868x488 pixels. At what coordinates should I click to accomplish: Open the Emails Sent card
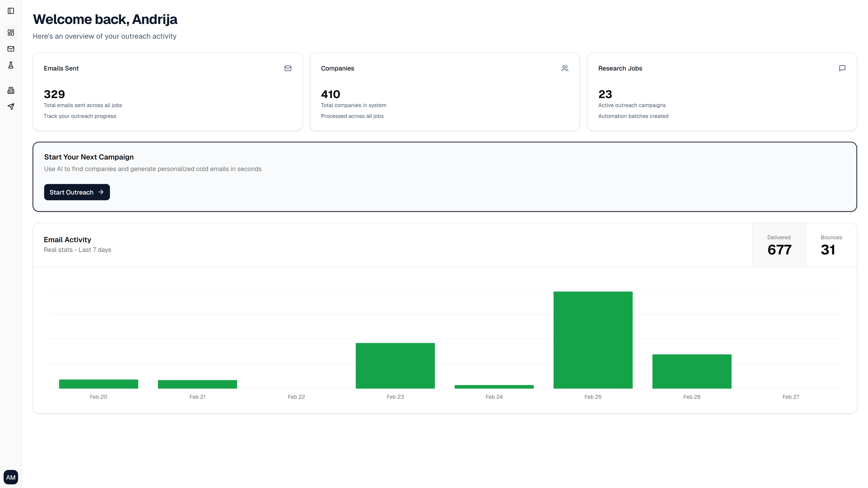167,91
